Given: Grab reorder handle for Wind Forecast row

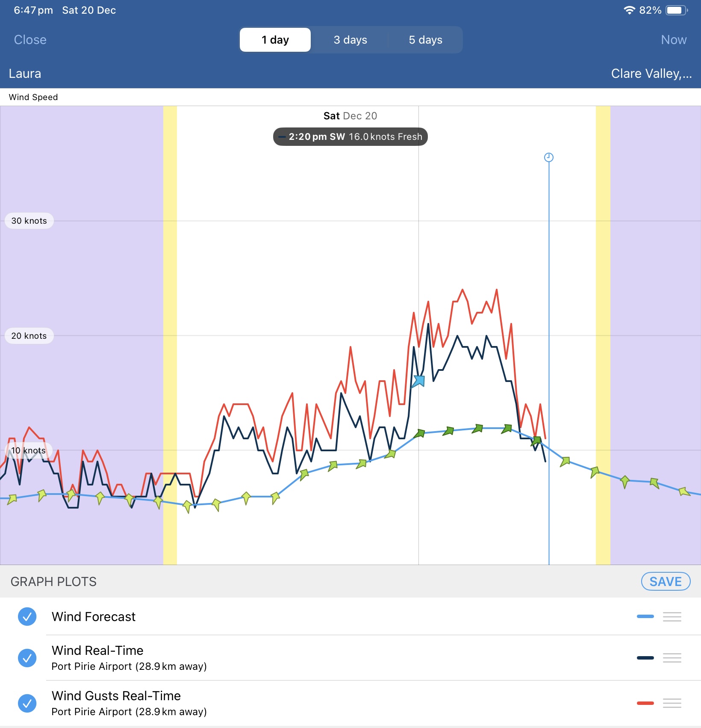Looking at the screenshot, I should point(672,616).
